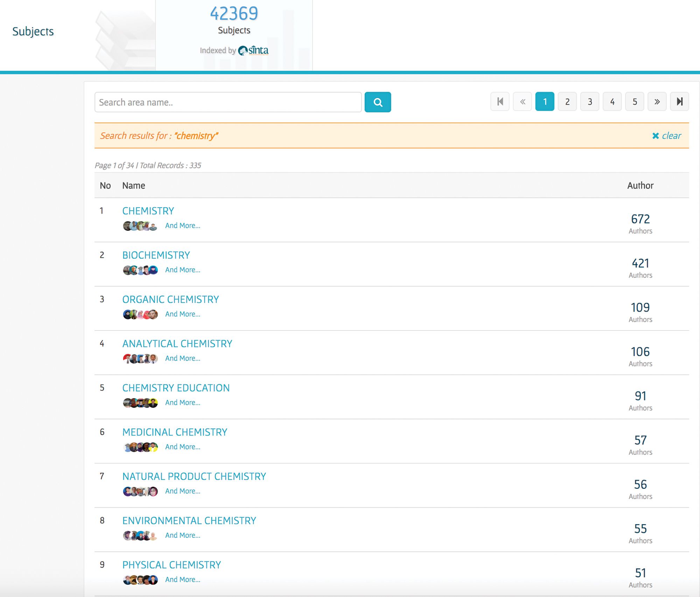Jump to first page icon
The image size is (700, 597).
pyautogui.click(x=500, y=102)
